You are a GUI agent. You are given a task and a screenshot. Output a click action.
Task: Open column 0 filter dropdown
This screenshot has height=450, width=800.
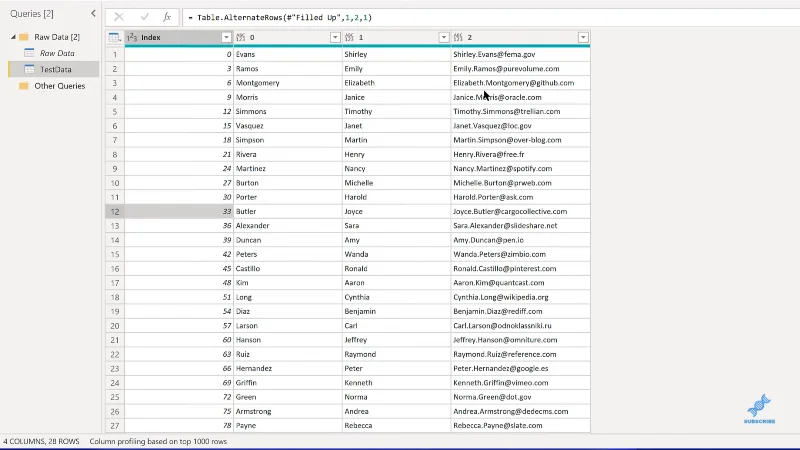[x=335, y=37]
